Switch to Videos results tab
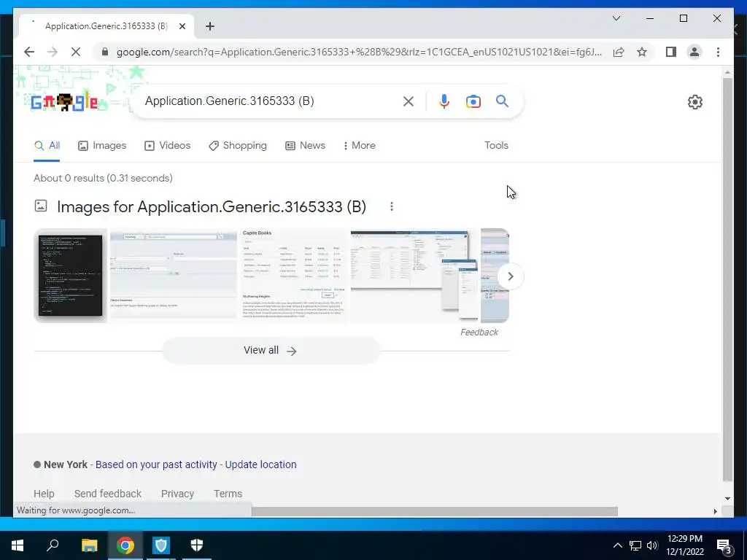747x560 pixels. [x=167, y=146]
